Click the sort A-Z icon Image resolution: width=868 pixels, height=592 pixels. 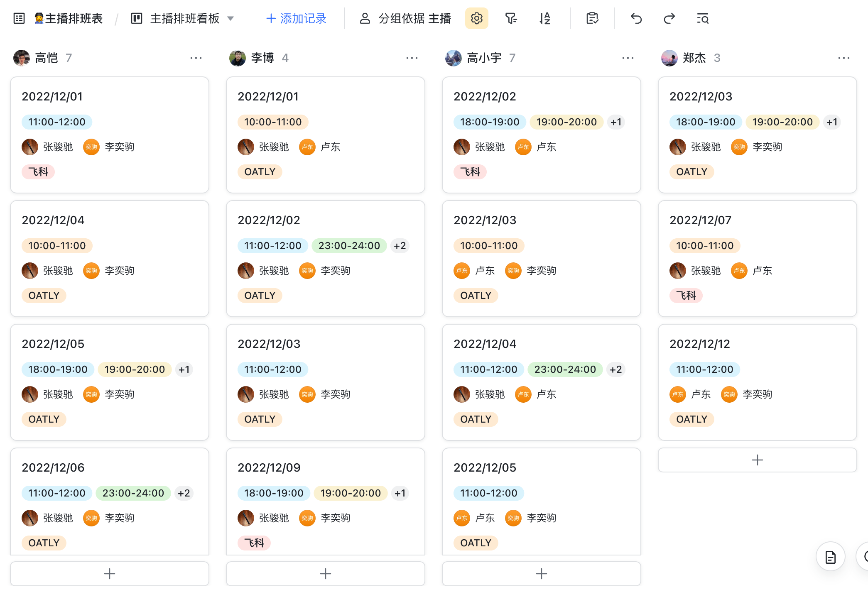tap(544, 19)
